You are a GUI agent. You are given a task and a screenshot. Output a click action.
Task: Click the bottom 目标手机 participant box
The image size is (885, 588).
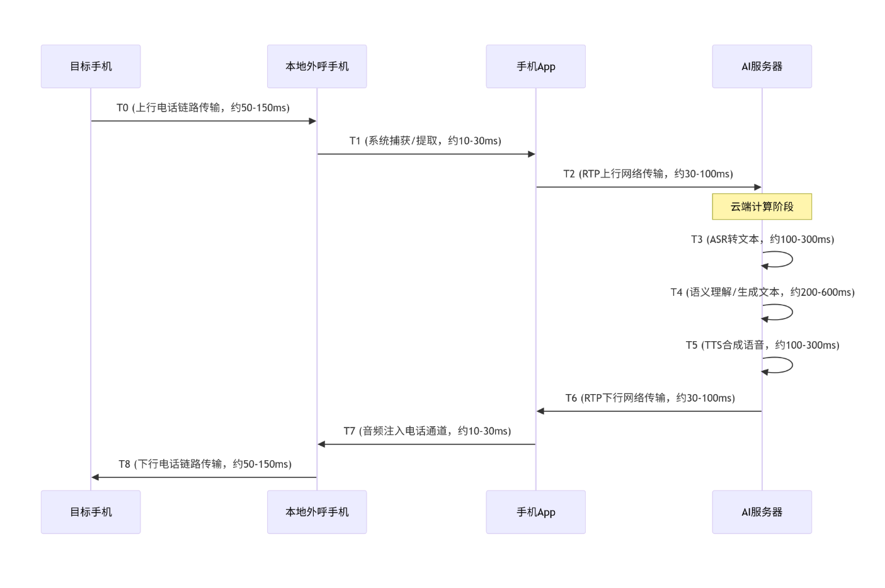coord(91,512)
